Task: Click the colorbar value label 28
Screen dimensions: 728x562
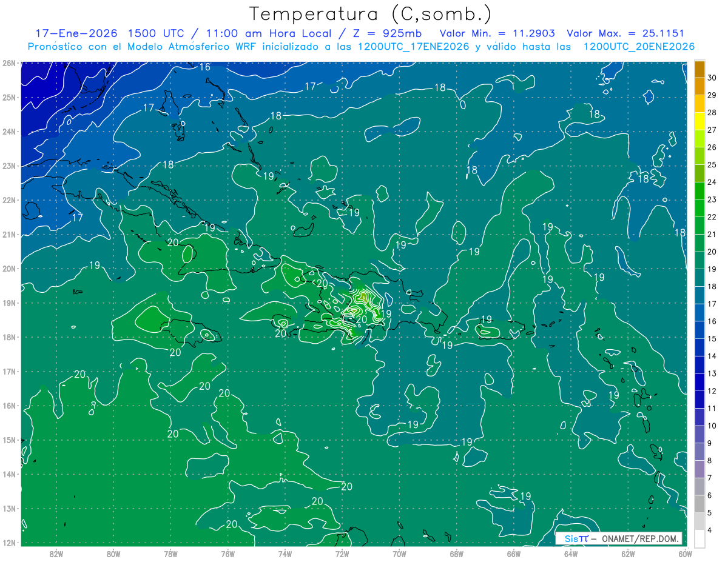Action: pyautogui.click(x=712, y=112)
